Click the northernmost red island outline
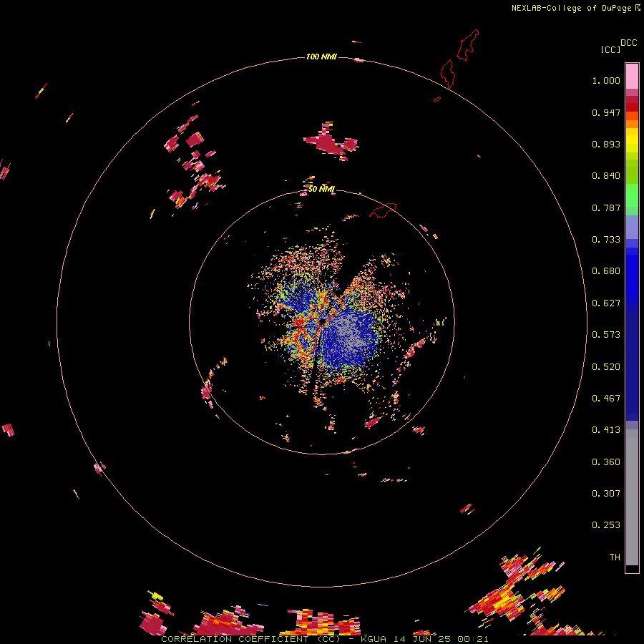 coord(468,45)
